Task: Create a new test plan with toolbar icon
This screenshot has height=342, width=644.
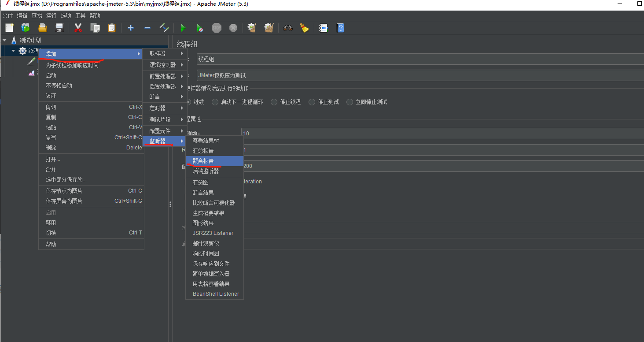Action: [9, 28]
